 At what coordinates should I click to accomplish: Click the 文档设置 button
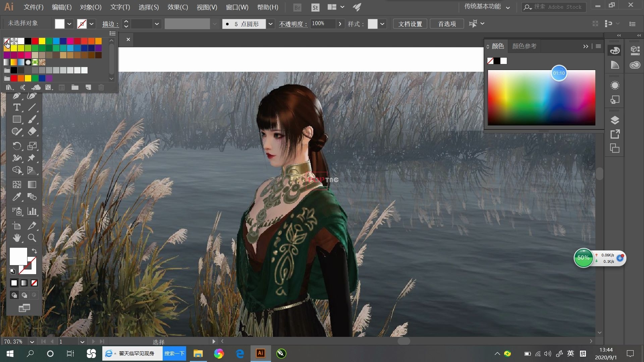[410, 24]
